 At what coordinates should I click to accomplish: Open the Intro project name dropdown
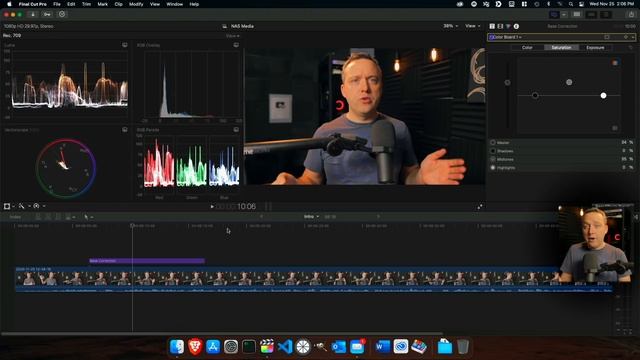(311, 217)
